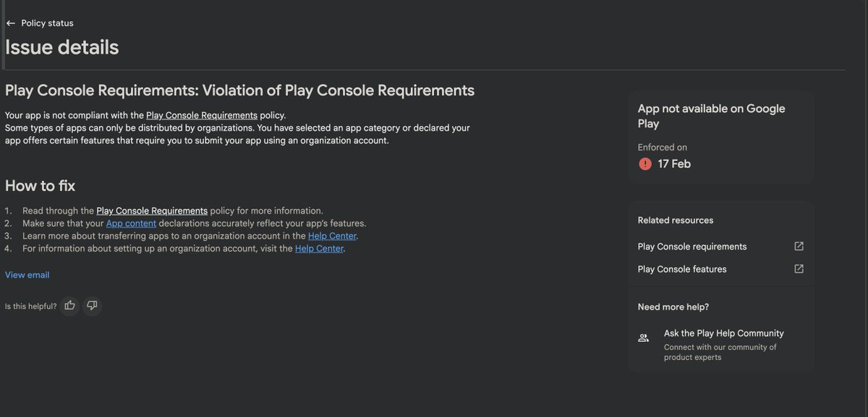868x417 pixels.
Task: Open the View email link
Action: 27,275
